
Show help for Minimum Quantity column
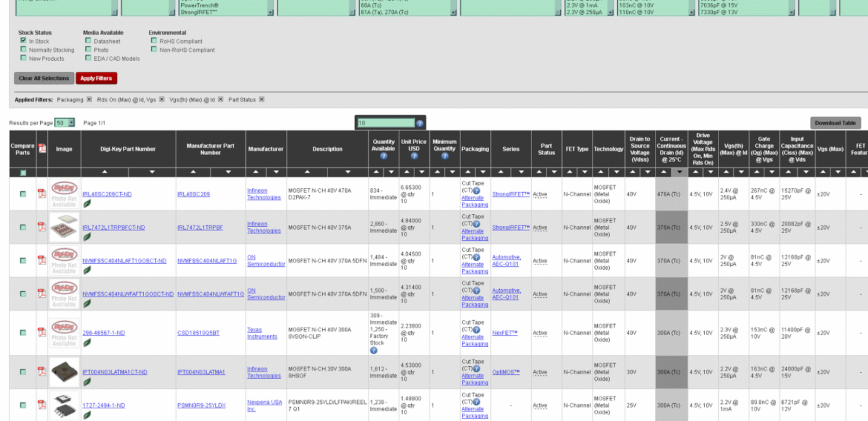(445, 156)
